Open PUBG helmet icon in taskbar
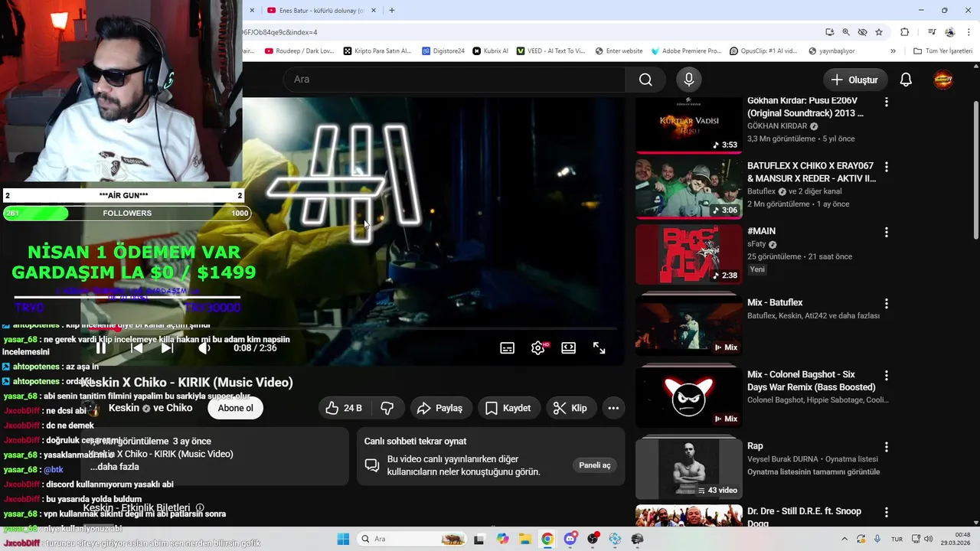Screen dimensions: 980x551 point(638,539)
